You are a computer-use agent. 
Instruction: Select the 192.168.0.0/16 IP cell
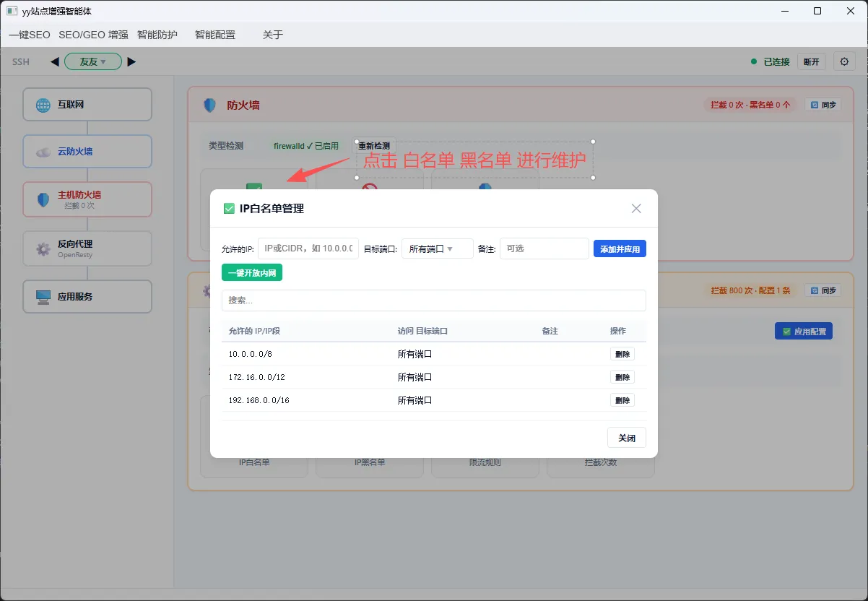[x=259, y=400]
